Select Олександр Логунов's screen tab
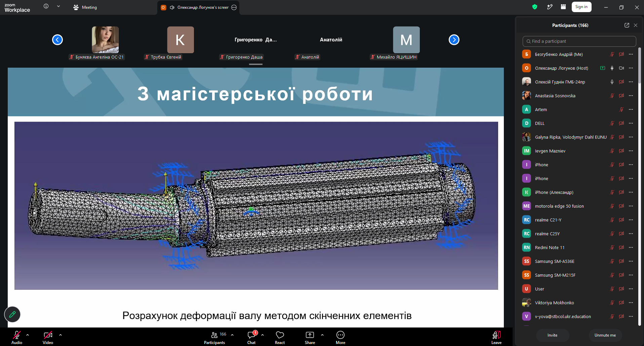Screen dimensions: 644x346 (x=198, y=7)
